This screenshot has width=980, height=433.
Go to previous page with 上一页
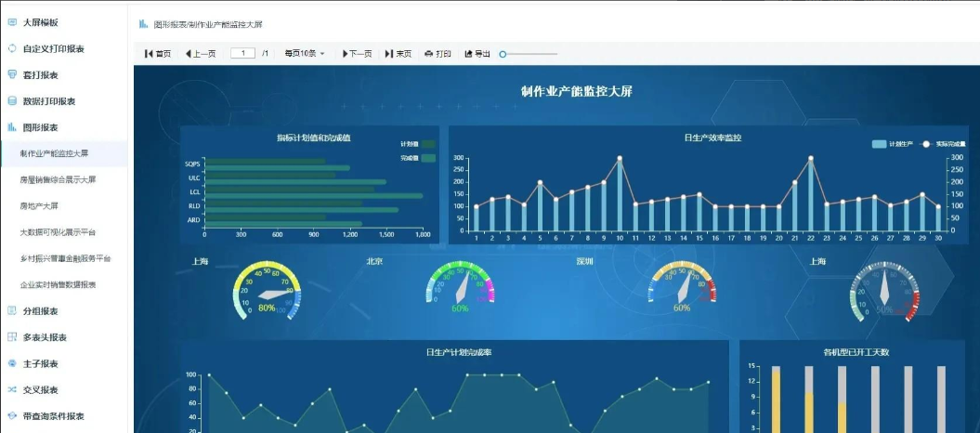pos(201,54)
